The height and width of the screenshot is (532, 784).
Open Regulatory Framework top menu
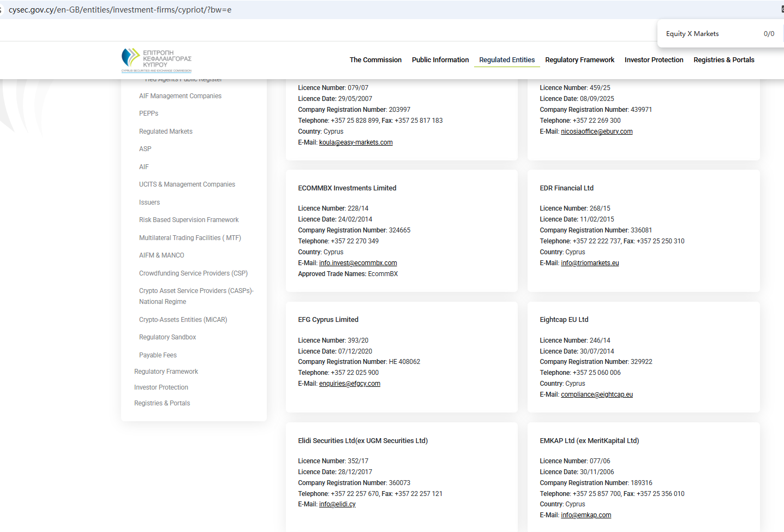point(579,60)
